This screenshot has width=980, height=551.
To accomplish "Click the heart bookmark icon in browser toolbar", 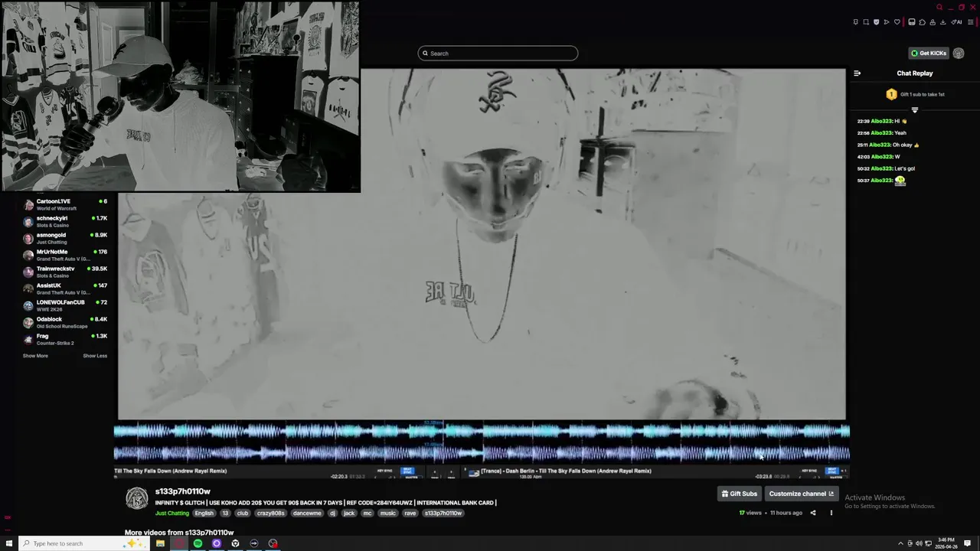I will pyautogui.click(x=897, y=22).
